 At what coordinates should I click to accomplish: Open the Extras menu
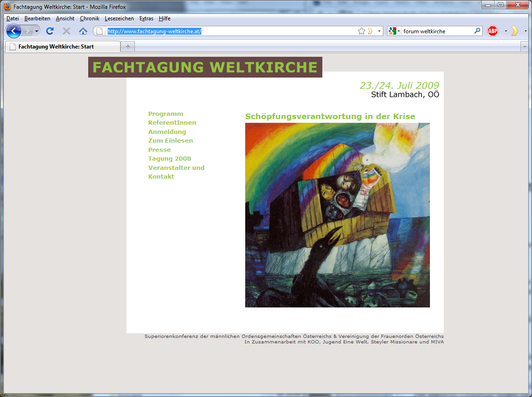(146, 18)
